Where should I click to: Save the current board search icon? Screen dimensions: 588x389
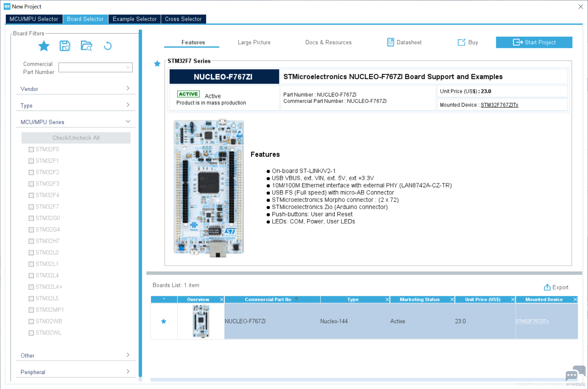point(65,46)
